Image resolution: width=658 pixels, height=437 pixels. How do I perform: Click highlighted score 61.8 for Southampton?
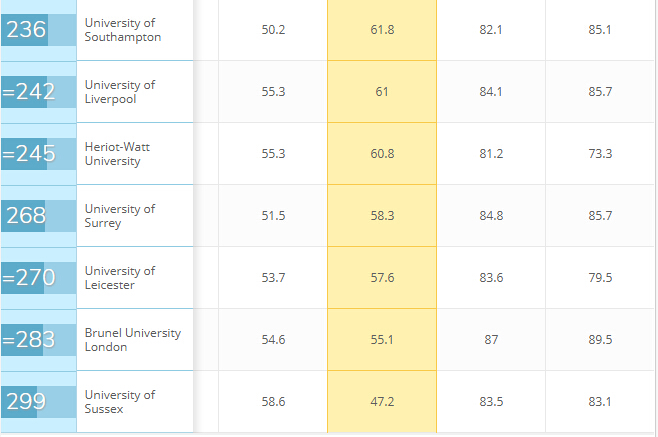point(382,30)
